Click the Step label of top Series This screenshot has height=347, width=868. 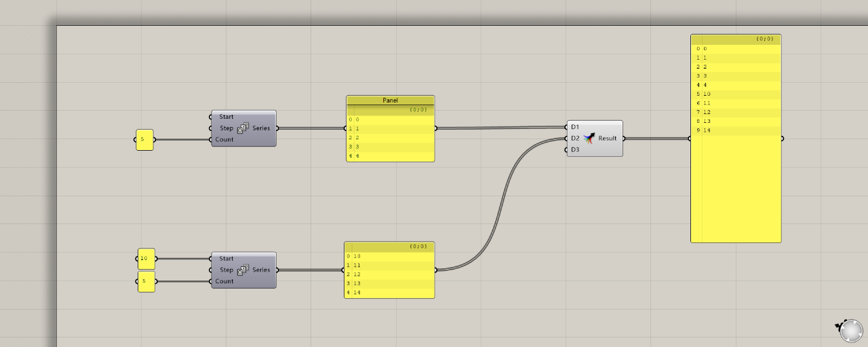pyautogui.click(x=226, y=128)
